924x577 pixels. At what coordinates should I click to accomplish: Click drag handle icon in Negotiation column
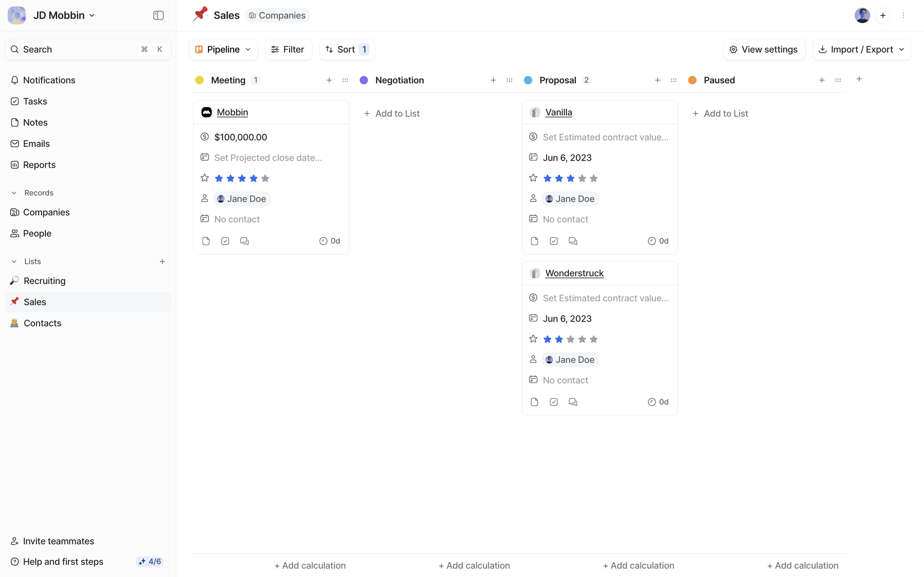(509, 80)
